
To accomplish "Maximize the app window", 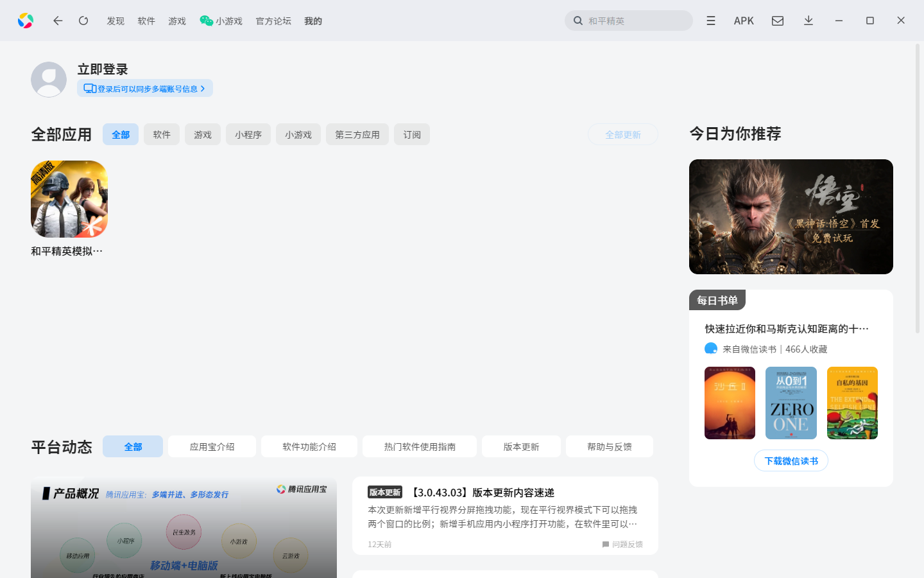I will click(870, 21).
